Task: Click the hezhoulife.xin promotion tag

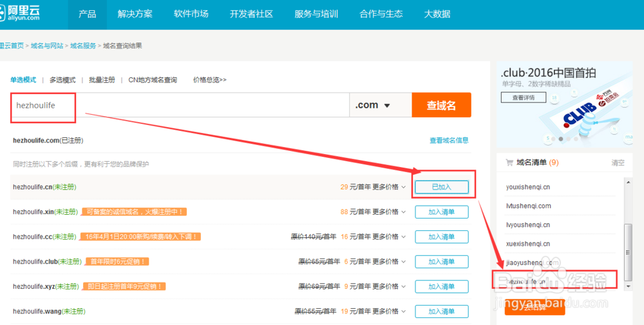Action: (x=134, y=212)
